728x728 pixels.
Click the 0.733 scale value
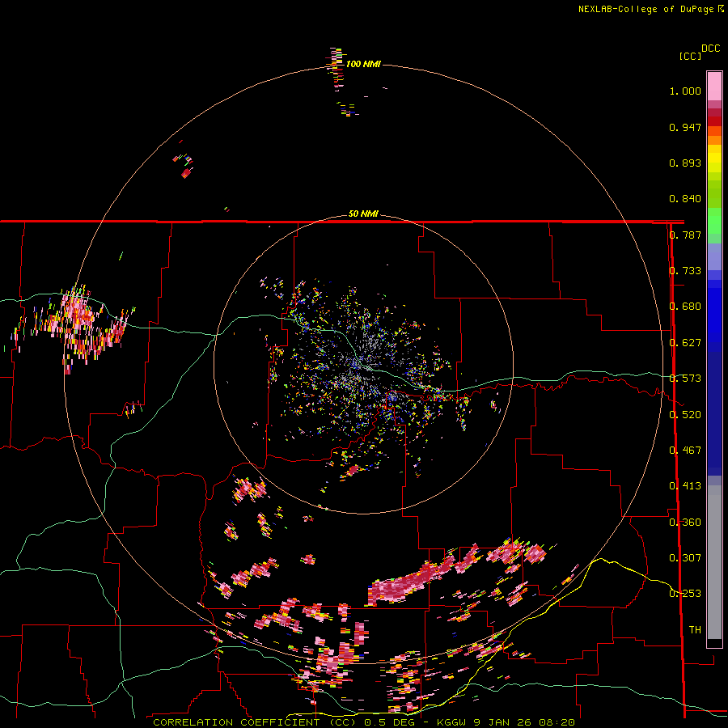point(685,271)
